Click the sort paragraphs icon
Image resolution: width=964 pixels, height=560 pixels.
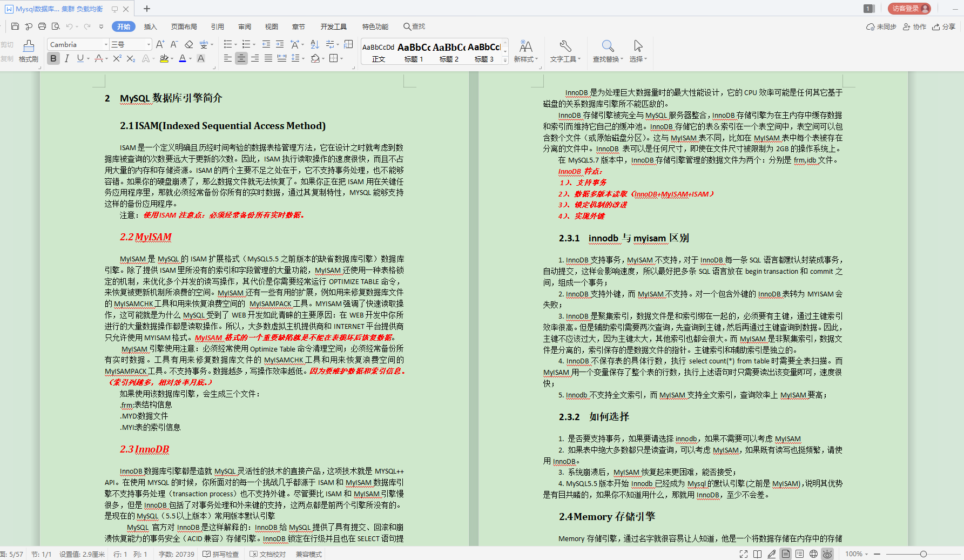point(315,44)
